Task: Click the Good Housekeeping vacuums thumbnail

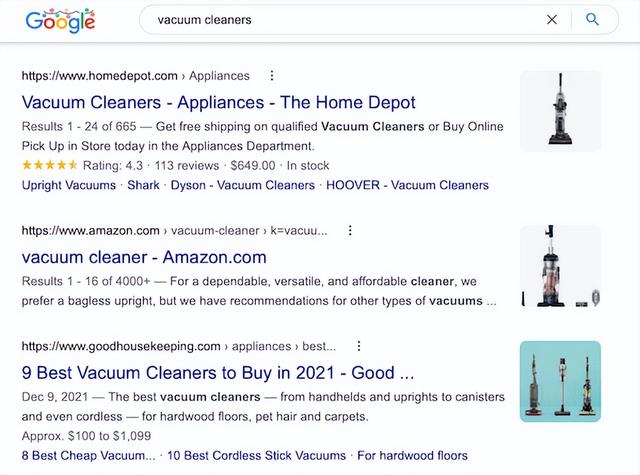Action: tap(560, 381)
